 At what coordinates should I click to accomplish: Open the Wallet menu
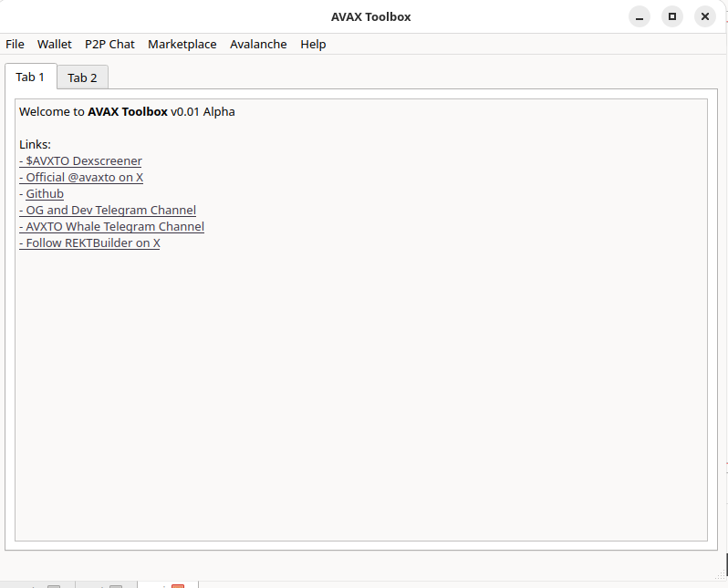(x=55, y=44)
